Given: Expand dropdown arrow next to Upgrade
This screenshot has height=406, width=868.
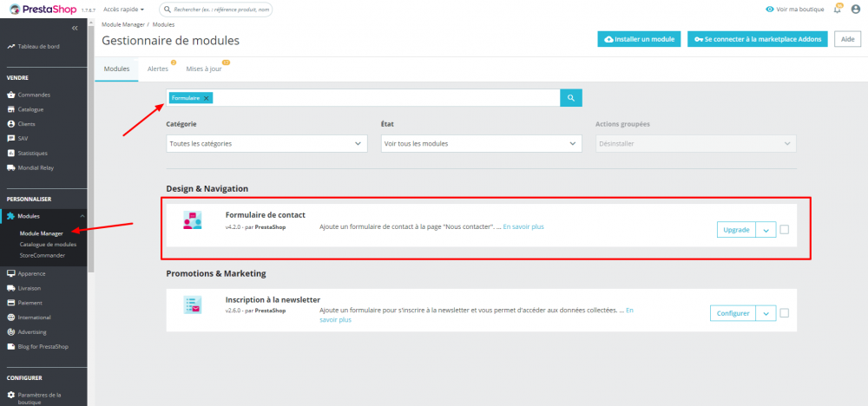Looking at the screenshot, I should click(x=766, y=230).
